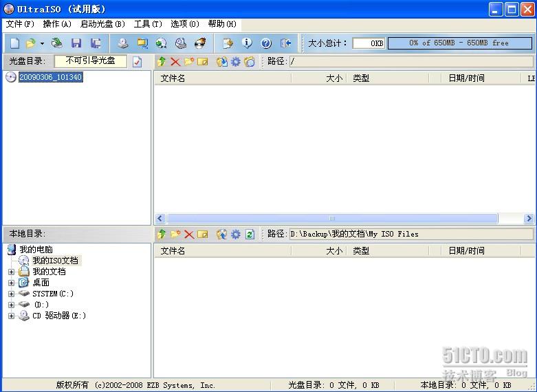Select 我的电脑 in the local tree
The height and width of the screenshot is (392, 537).
tap(36, 250)
